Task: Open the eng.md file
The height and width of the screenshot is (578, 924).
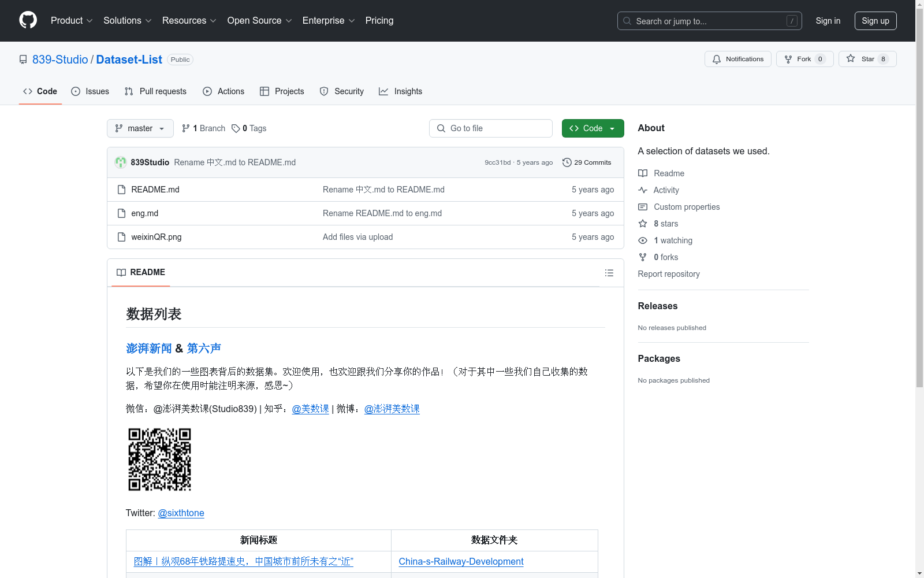Action: click(x=145, y=213)
